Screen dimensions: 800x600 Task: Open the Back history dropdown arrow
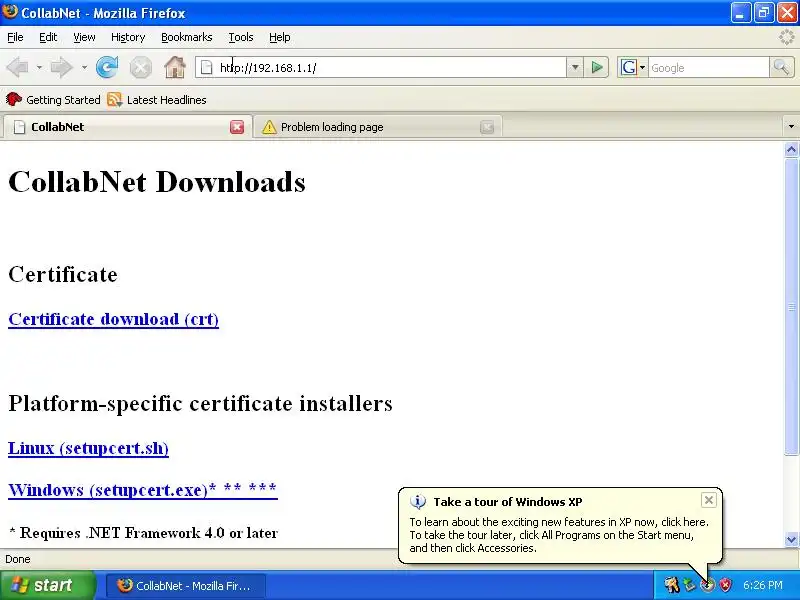click(x=39, y=67)
